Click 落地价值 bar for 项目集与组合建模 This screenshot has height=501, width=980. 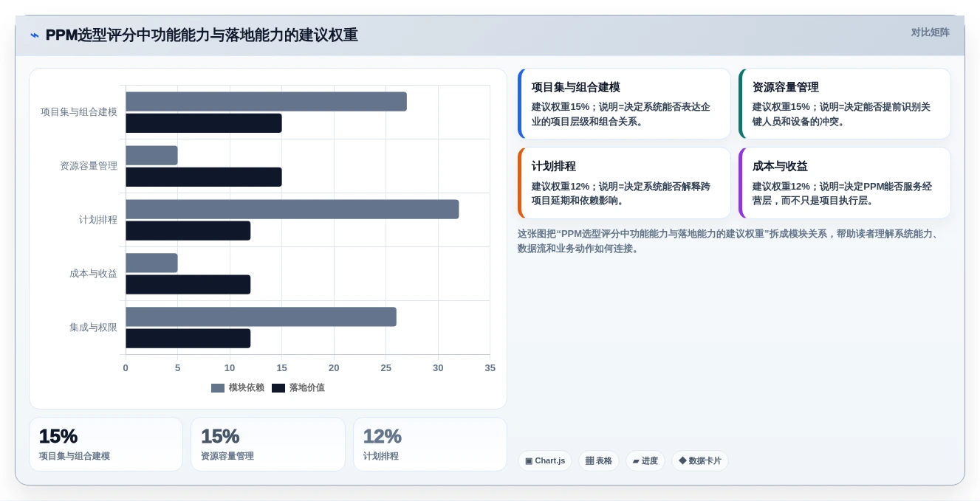tap(204, 123)
